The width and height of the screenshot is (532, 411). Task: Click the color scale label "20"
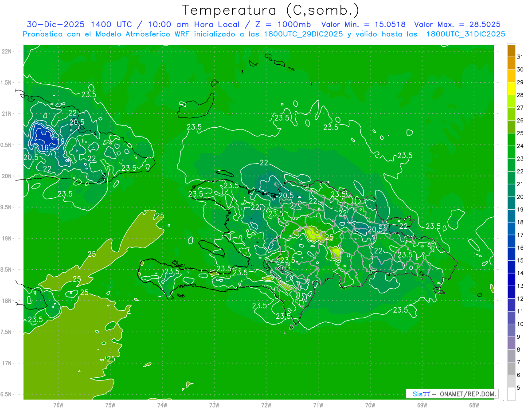pos(520,197)
